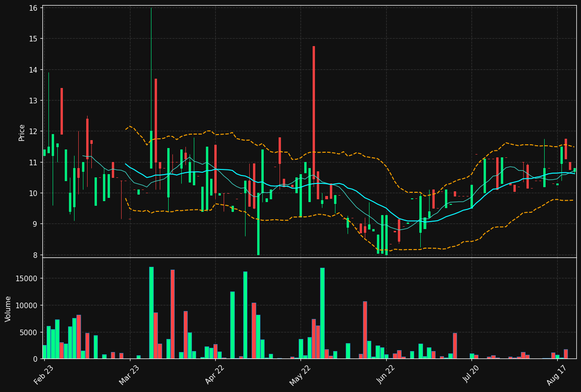Select the "Aug 17" date label
The height and width of the screenshot is (392, 581).
(x=557, y=375)
